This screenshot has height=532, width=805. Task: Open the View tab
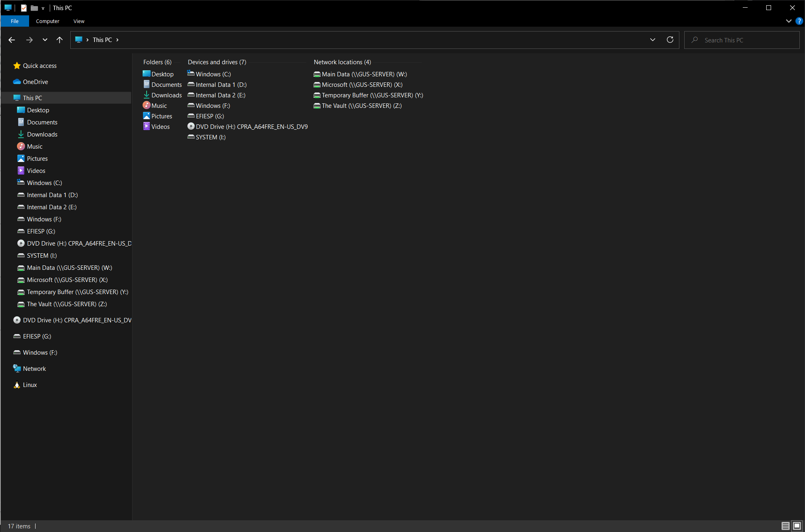pyautogui.click(x=79, y=21)
